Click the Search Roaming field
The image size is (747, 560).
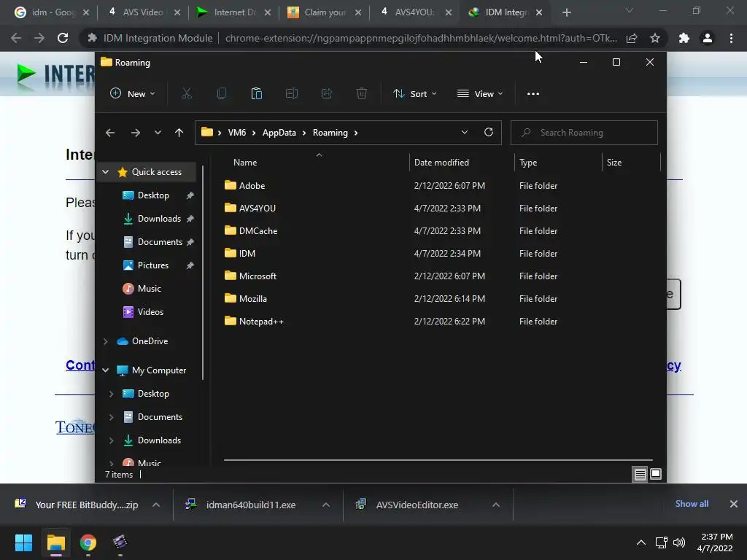(584, 133)
